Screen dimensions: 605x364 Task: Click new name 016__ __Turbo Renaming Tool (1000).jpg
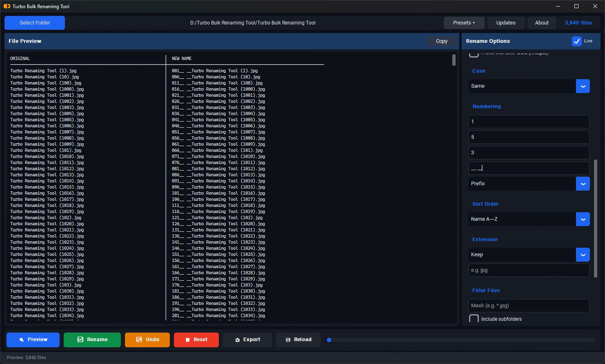(x=218, y=89)
